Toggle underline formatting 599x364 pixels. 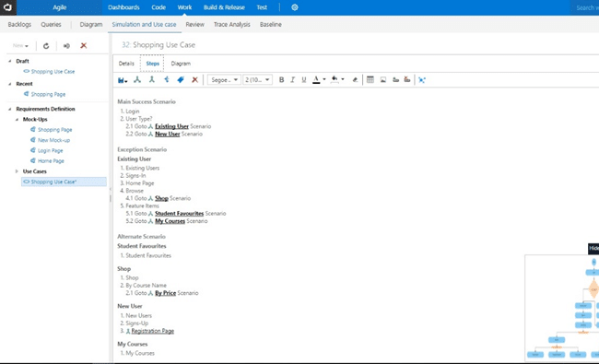click(304, 80)
